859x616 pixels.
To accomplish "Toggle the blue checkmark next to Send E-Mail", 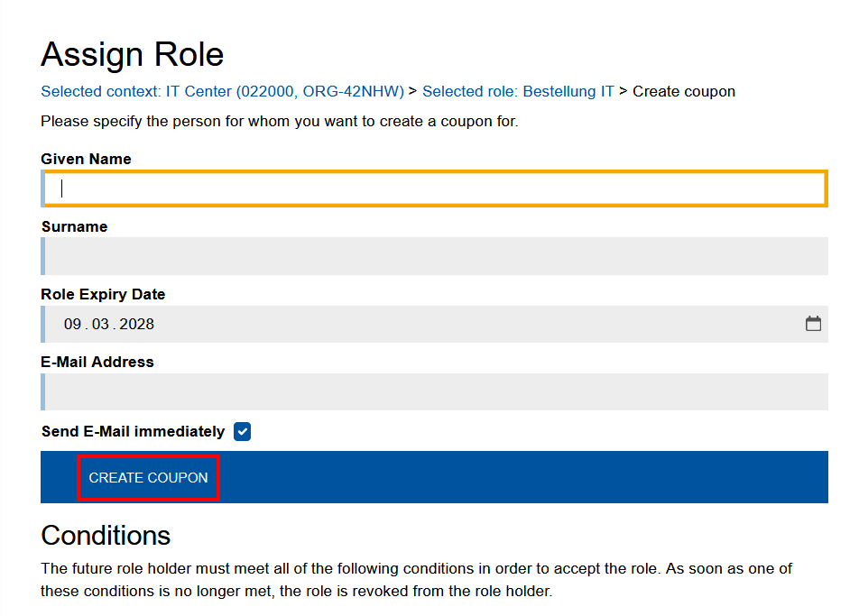I will click(242, 431).
